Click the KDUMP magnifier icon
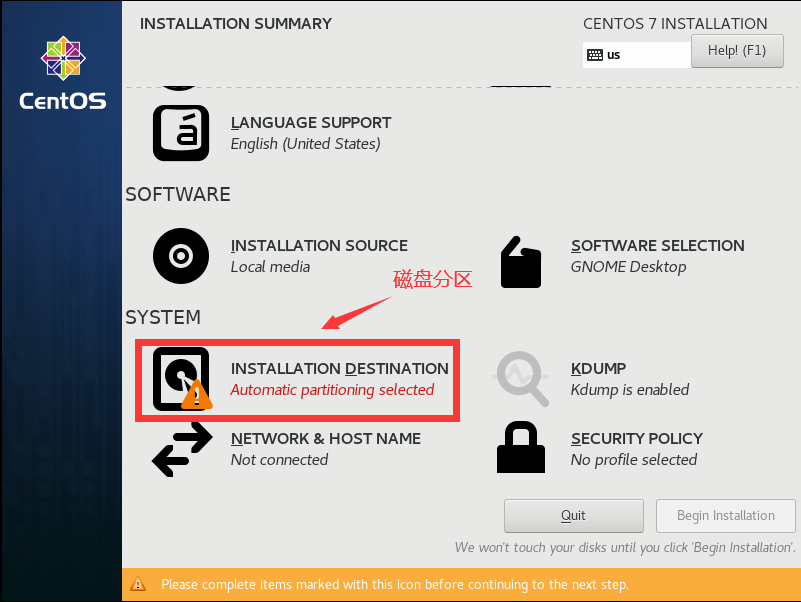The width and height of the screenshot is (801, 602). 520,379
